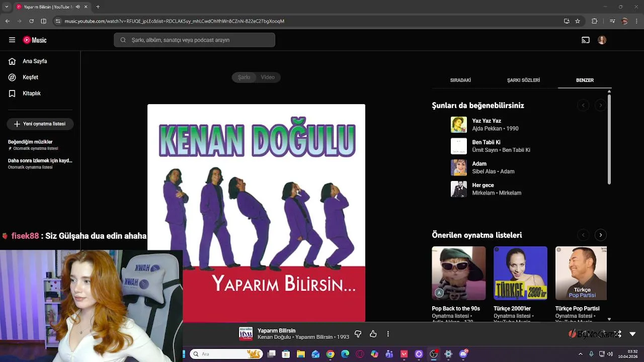Show previous Şunları da beğenebilirsiniz items
Viewport: 644px width, 362px height.
(x=583, y=105)
